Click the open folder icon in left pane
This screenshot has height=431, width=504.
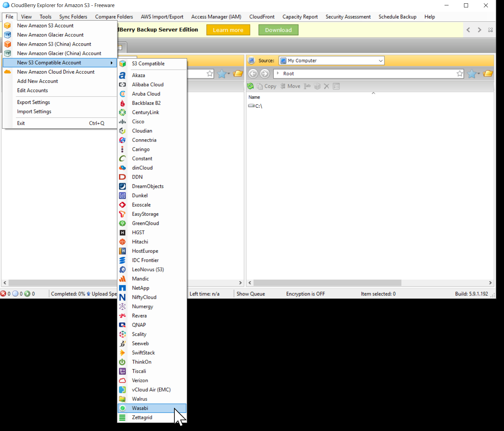(238, 74)
